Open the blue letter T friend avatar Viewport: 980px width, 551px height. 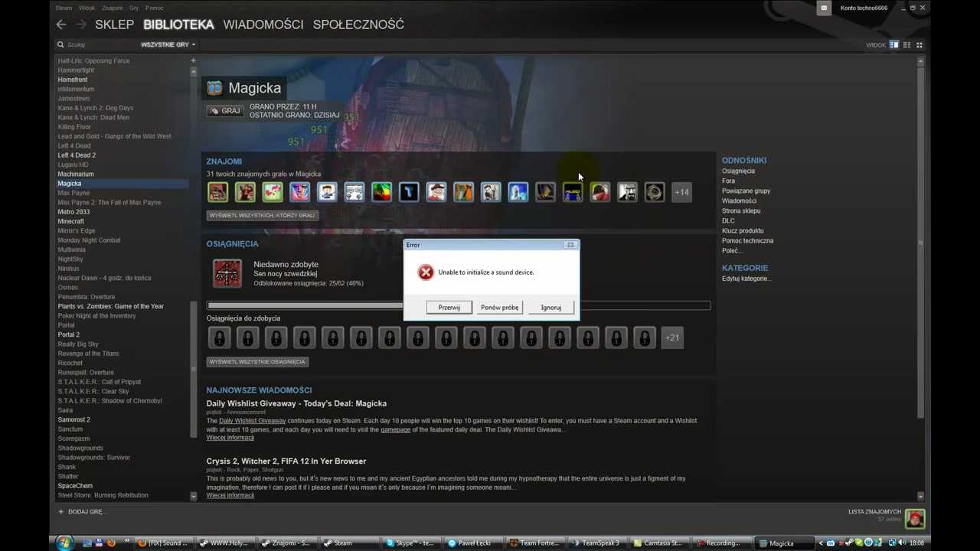coord(409,192)
